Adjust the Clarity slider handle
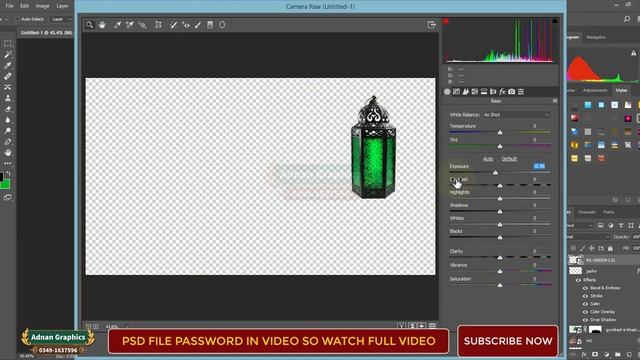The image size is (640, 360). coord(500,258)
